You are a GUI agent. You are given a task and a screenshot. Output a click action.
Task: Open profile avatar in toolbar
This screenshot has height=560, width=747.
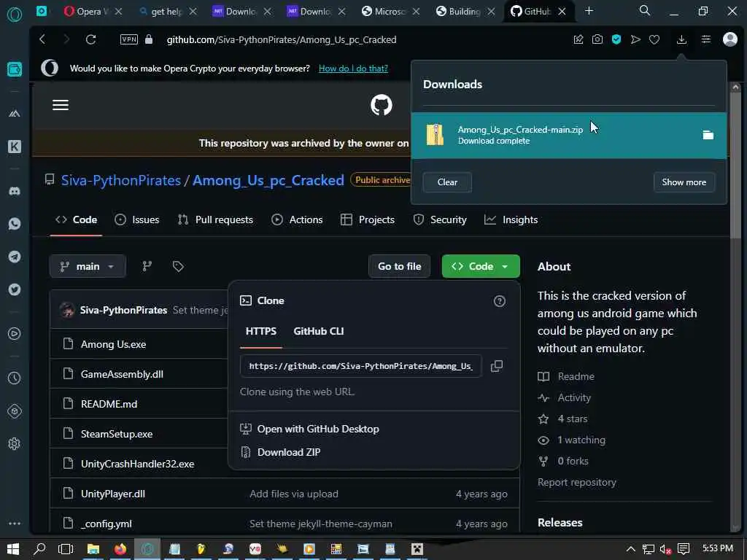(x=729, y=39)
